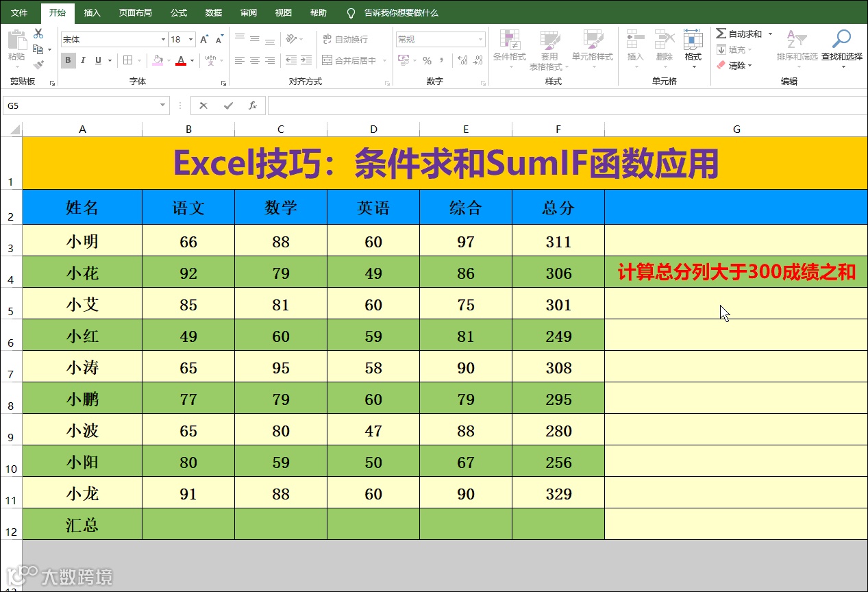Click the percent style icon
868x592 pixels.
pyautogui.click(x=427, y=60)
